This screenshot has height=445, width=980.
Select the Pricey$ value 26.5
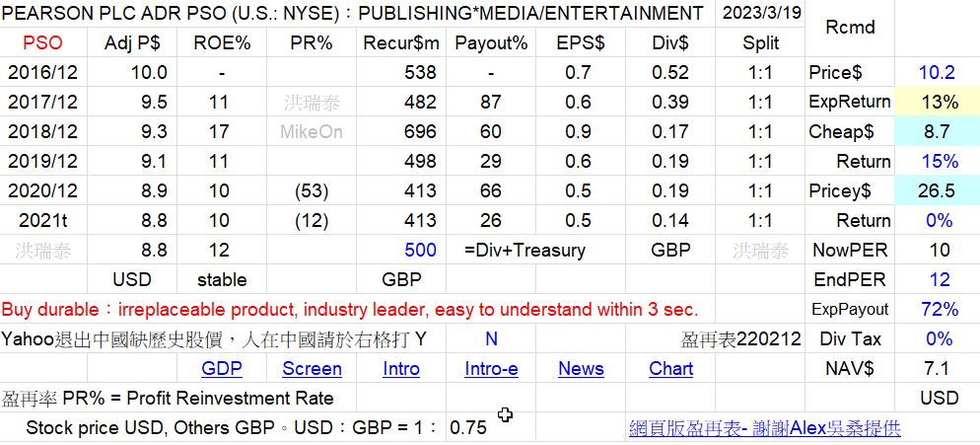coord(937,190)
